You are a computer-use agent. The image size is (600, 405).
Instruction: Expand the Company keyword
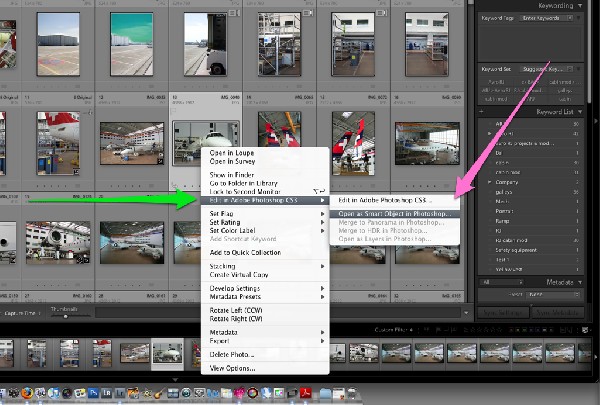[x=489, y=182]
